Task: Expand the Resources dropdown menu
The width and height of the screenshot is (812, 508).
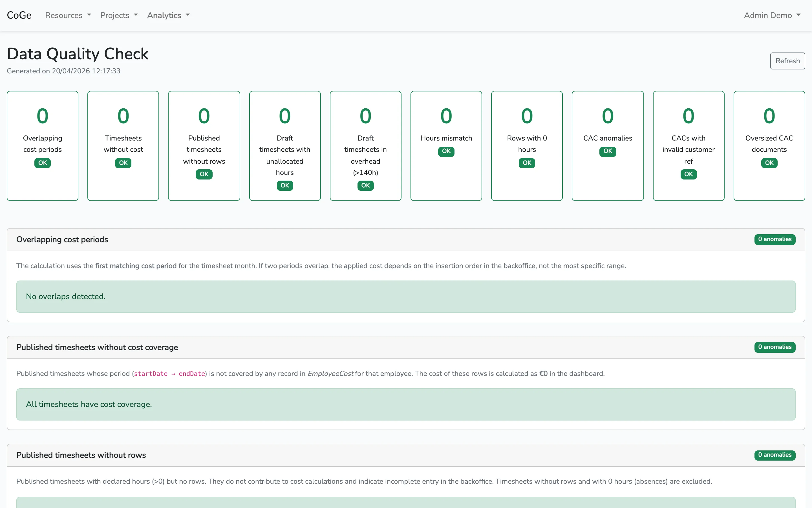Action: point(68,15)
